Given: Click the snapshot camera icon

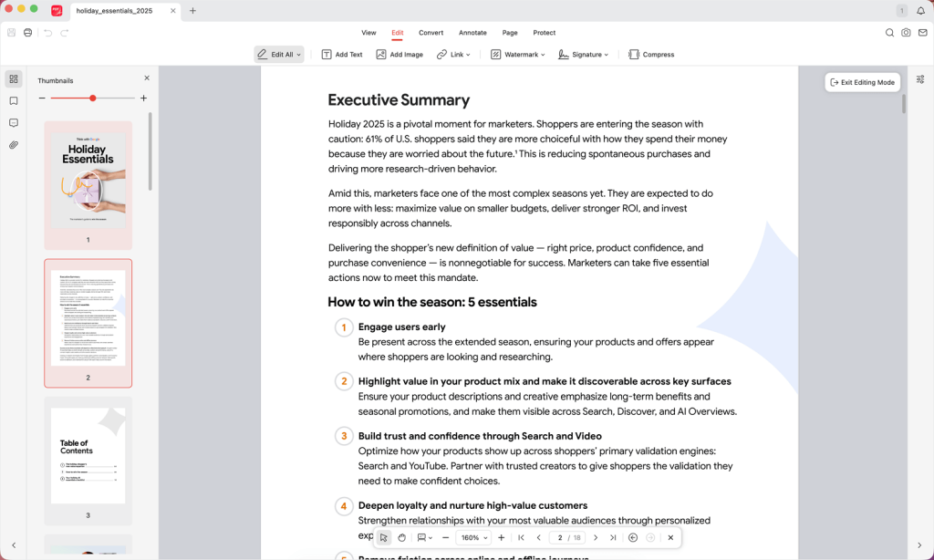Looking at the screenshot, I should click(x=906, y=32).
